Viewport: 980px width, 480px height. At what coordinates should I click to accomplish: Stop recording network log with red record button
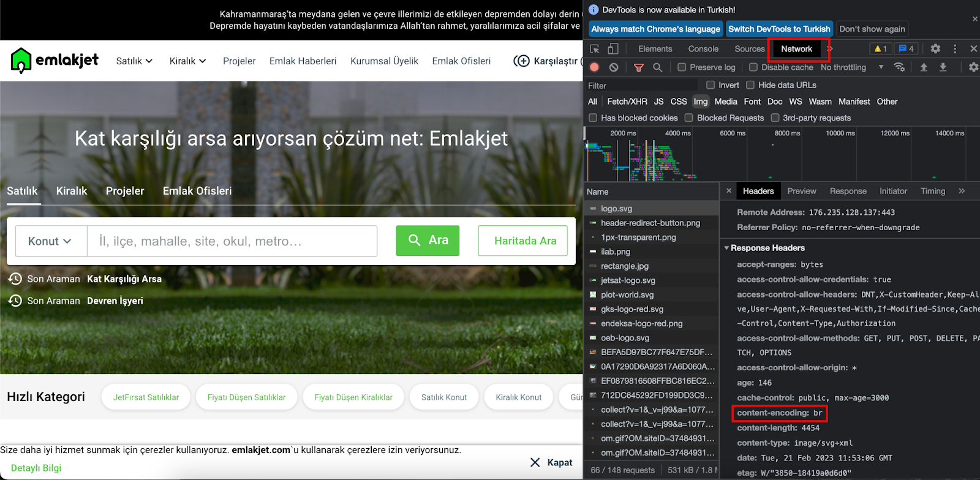594,67
